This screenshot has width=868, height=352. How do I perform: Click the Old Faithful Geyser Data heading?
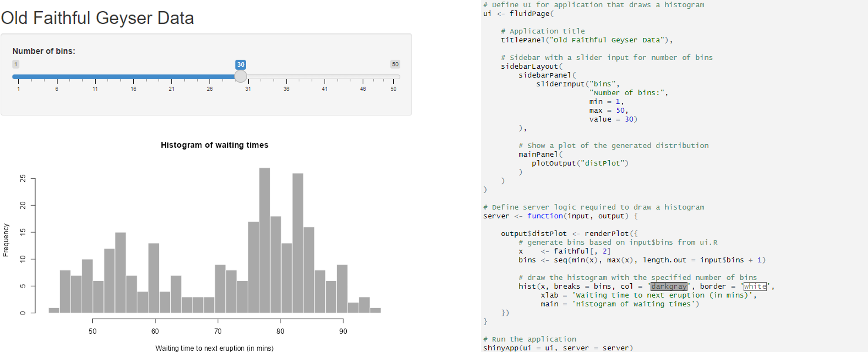click(x=97, y=18)
